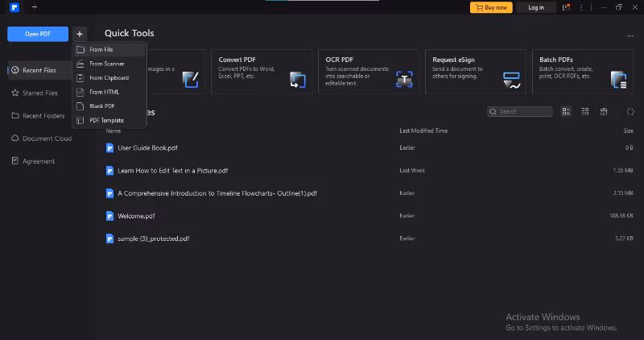644x340 pixels.
Task: Choose From Scanner in the create menu
Action: pyautogui.click(x=106, y=64)
